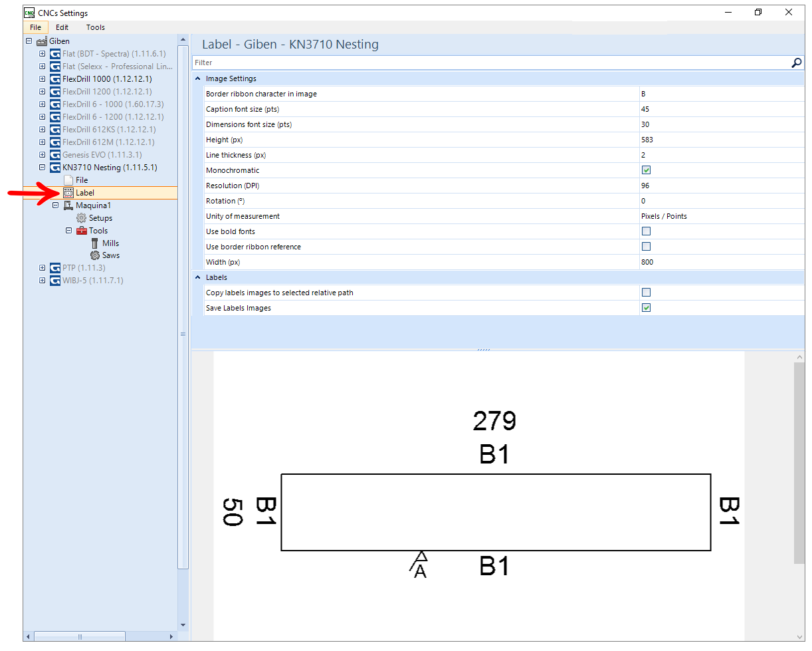Collapse the Image Settings section

tap(197, 78)
